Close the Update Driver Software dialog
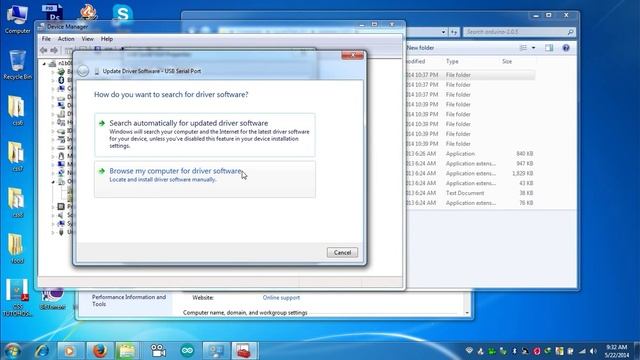This screenshot has height=360, width=640. 352,55
